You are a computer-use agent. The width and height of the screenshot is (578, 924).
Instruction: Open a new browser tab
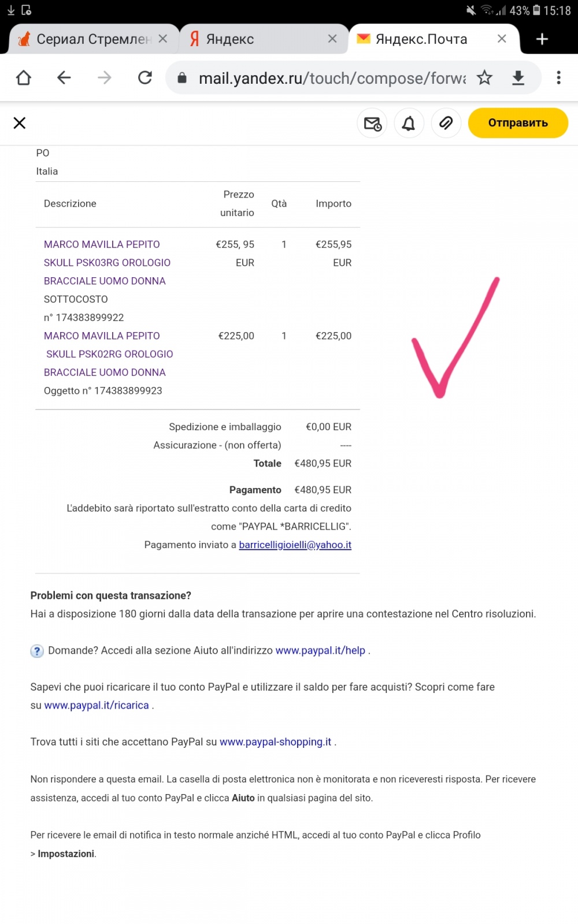(x=542, y=39)
